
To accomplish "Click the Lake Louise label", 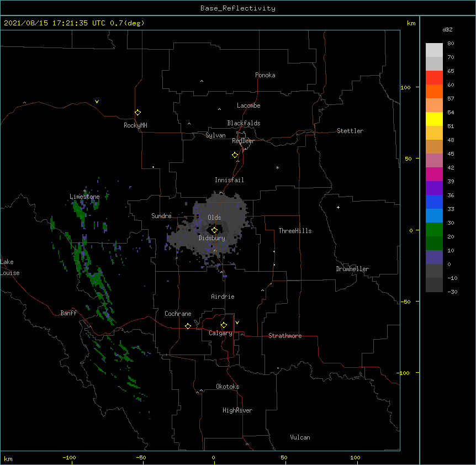I will [10, 267].
